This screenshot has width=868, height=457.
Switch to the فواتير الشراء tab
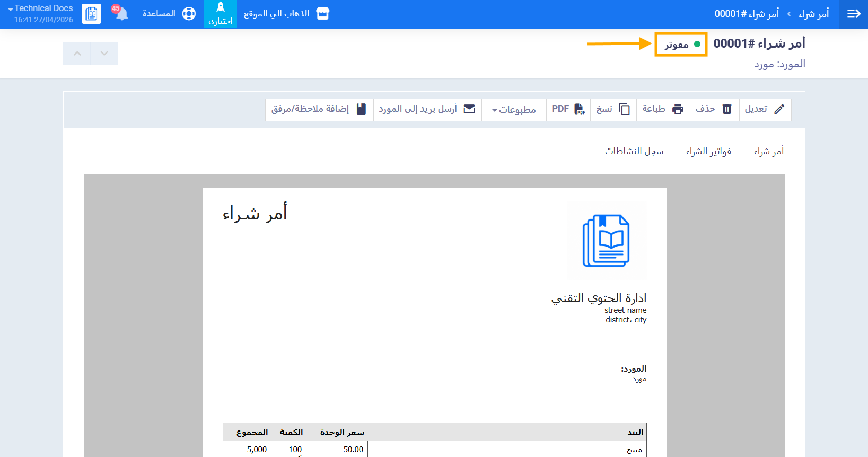(708, 152)
